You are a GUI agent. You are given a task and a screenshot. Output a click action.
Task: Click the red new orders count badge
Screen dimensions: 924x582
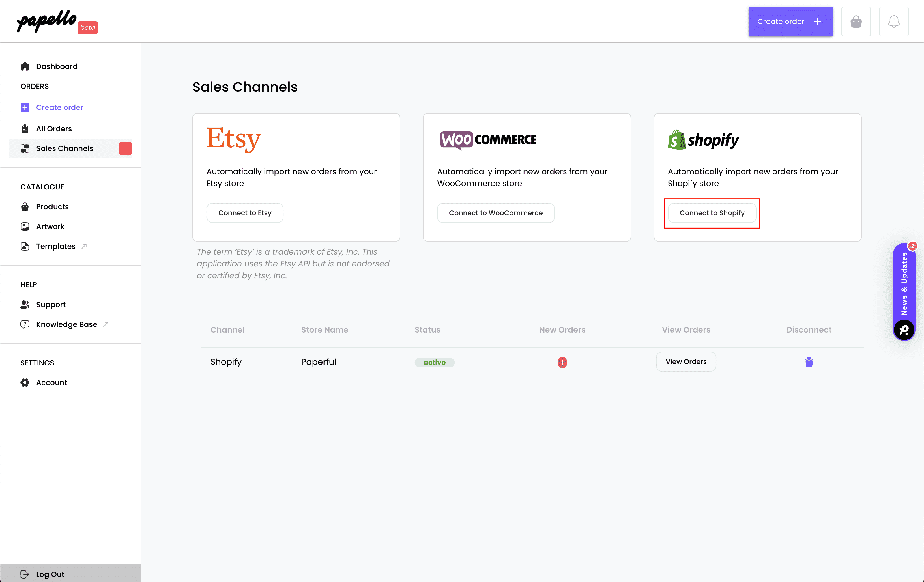click(562, 362)
